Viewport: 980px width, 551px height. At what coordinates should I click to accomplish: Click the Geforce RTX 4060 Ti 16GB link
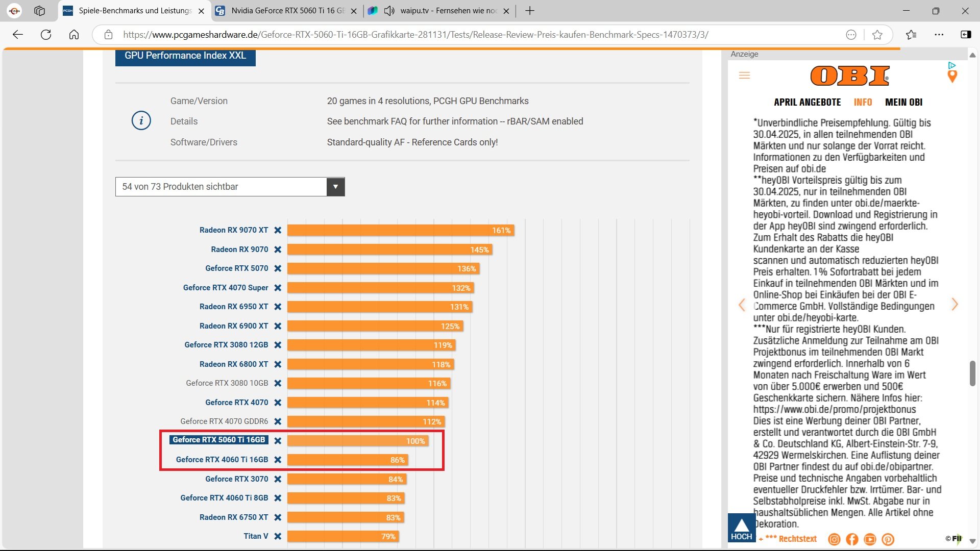point(222,460)
